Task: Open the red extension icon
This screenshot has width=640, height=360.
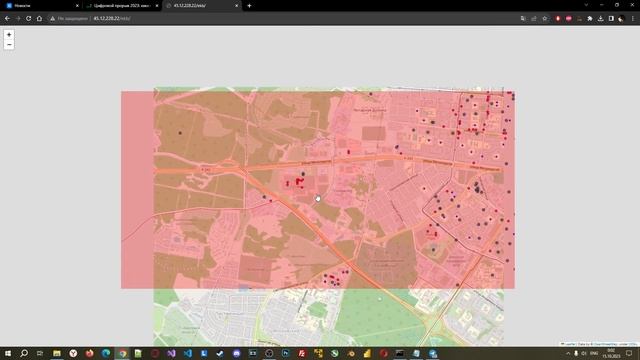Action: (x=558, y=18)
